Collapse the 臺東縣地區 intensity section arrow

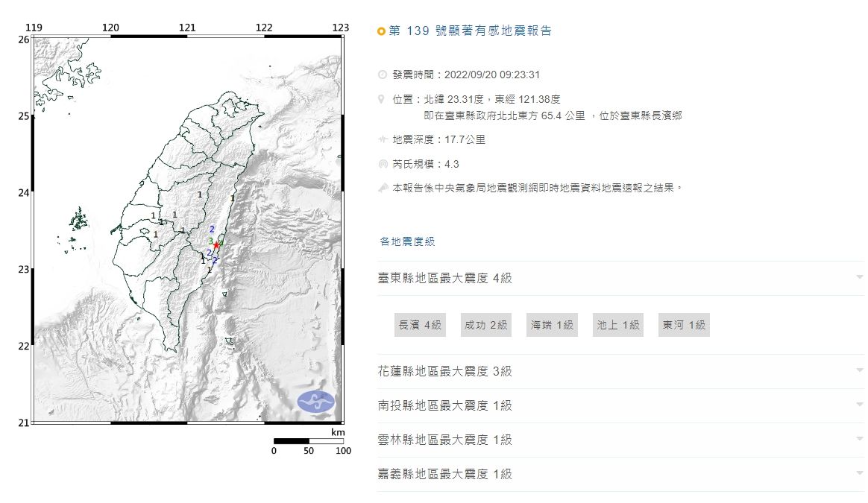(x=860, y=277)
